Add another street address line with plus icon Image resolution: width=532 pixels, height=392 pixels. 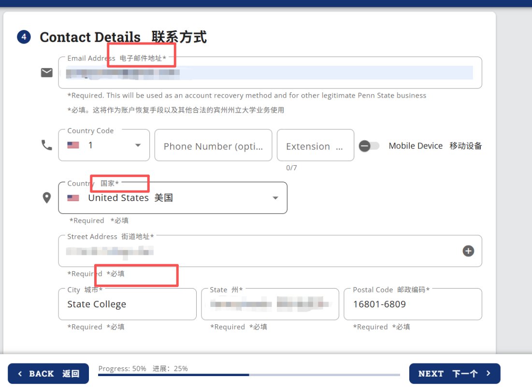pyautogui.click(x=468, y=251)
